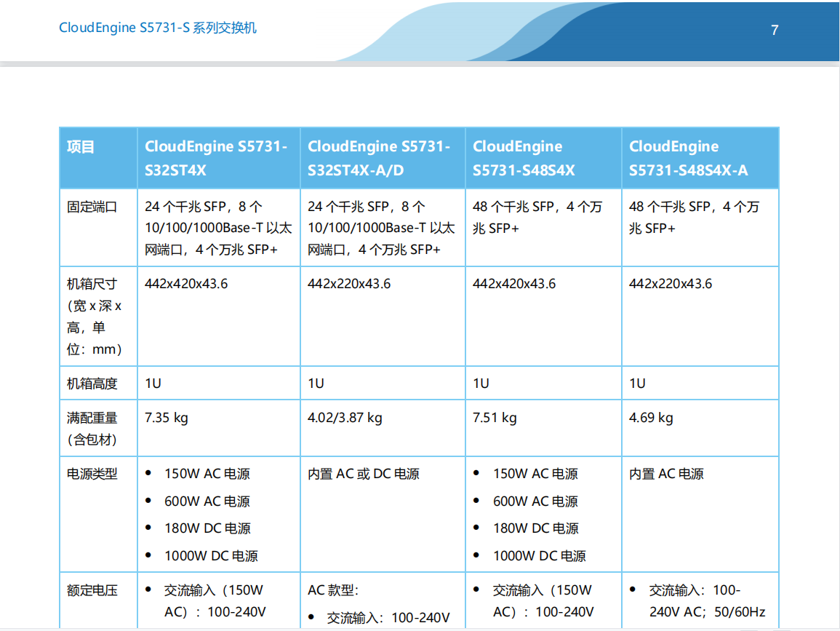Select the 项目 table header cell
This screenshot has height=631, width=840.
pos(81,147)
